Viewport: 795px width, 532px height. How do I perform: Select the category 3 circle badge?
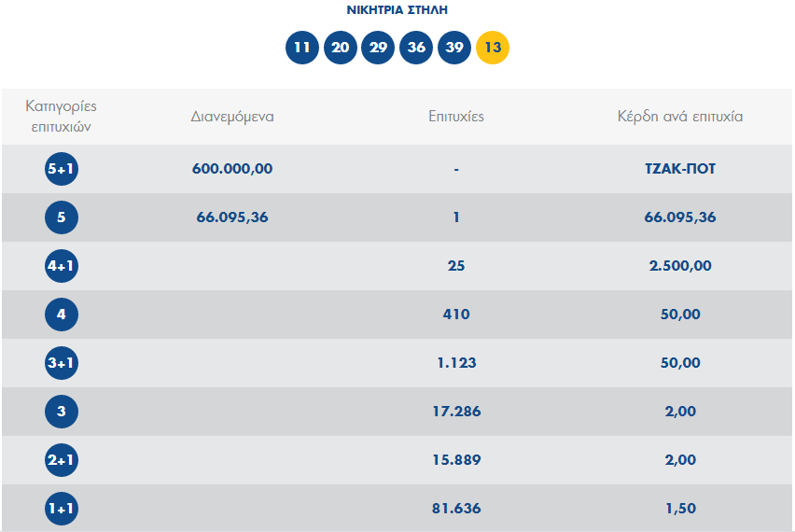click(62, 412)
